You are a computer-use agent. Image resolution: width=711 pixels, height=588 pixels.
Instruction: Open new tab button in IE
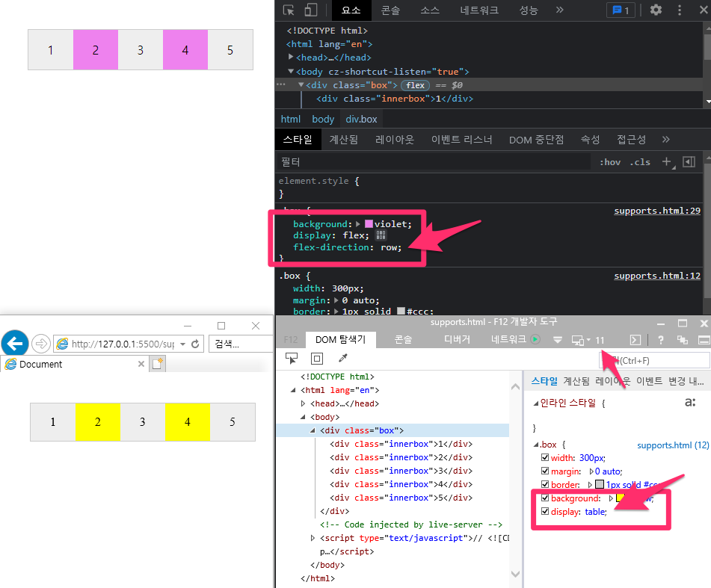click(158, 364)
